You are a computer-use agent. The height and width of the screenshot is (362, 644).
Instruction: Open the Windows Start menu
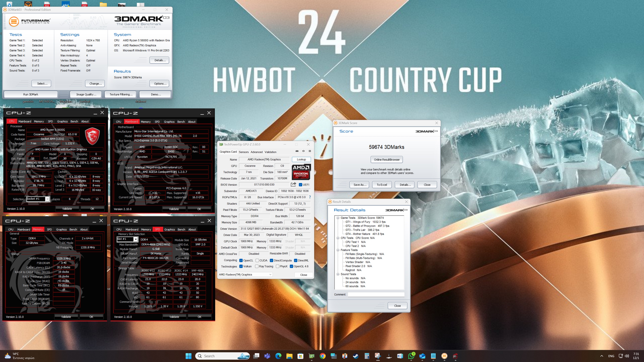click(x=189, y=356)
